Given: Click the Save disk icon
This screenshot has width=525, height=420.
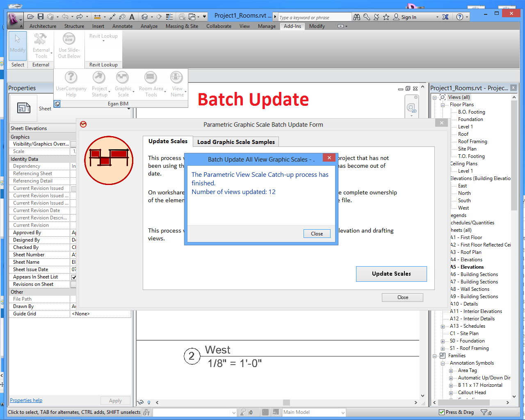Looking at the screenshot, I should [x=41, y=17].
